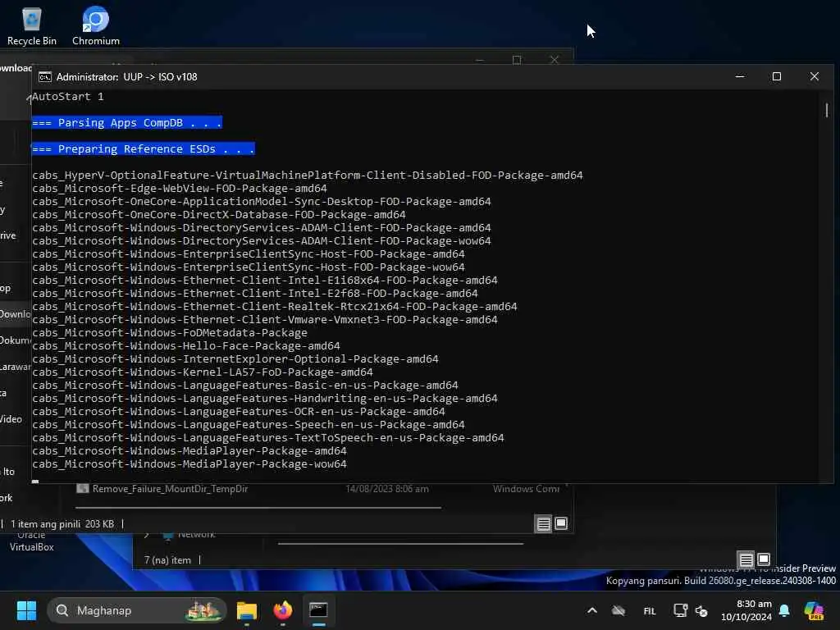Click the FIL input language indicator
This screenshot has height=630, width=840.
pyautogui.click(x=650, y=610)
